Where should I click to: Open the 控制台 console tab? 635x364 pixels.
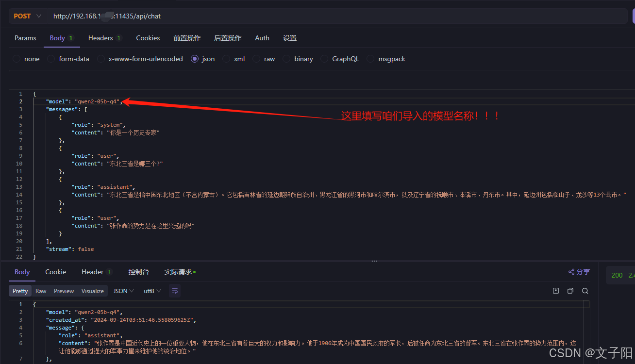(138, 272)
